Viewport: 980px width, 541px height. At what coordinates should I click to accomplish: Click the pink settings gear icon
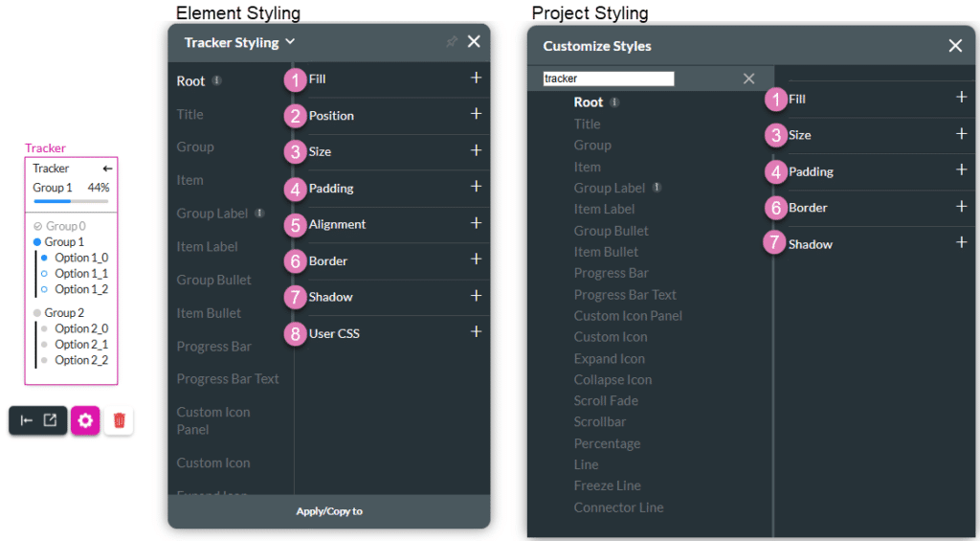point(85,420)
